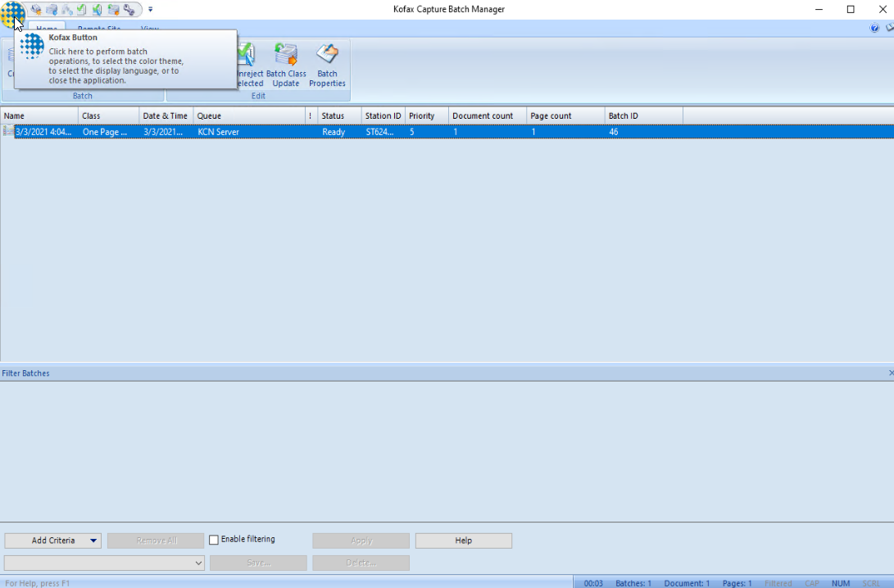Screen dimensions: 894x588
Task: Sort by the Queue column header
Action: tap(250, 115)
